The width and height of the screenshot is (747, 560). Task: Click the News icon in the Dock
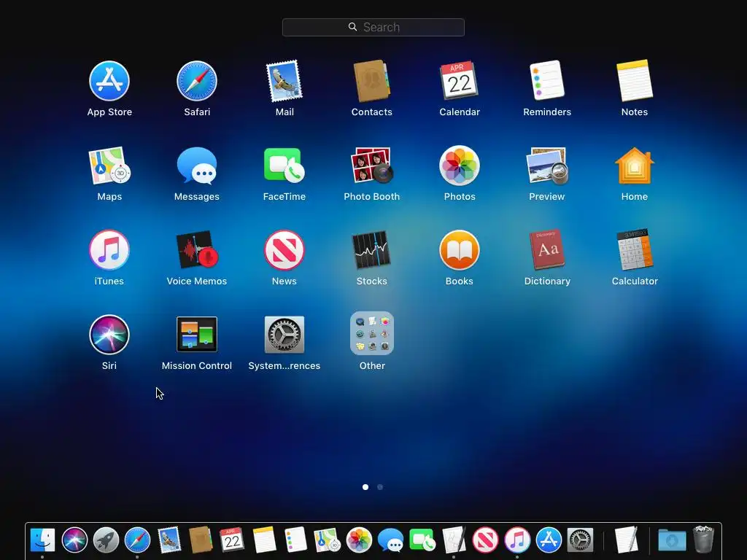485,540
